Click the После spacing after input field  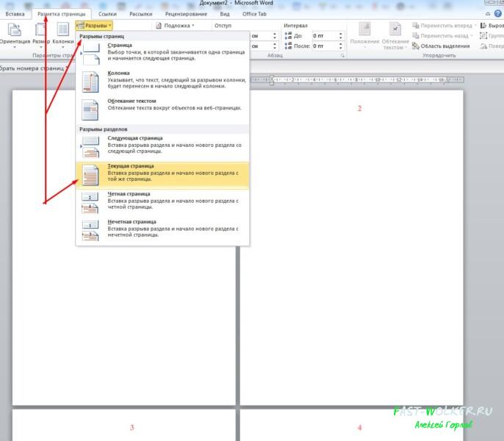324,46
